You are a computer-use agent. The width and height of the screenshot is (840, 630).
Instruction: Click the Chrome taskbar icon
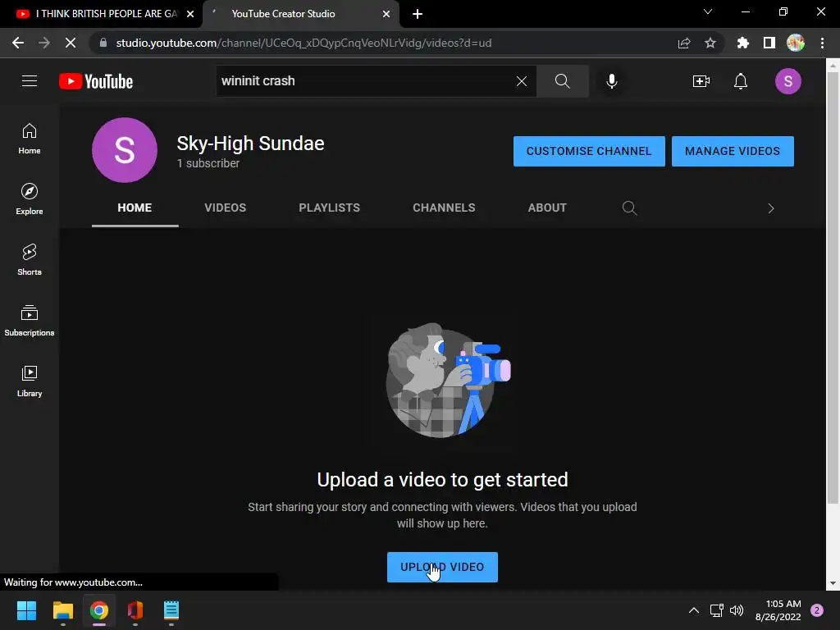[99, 610]
